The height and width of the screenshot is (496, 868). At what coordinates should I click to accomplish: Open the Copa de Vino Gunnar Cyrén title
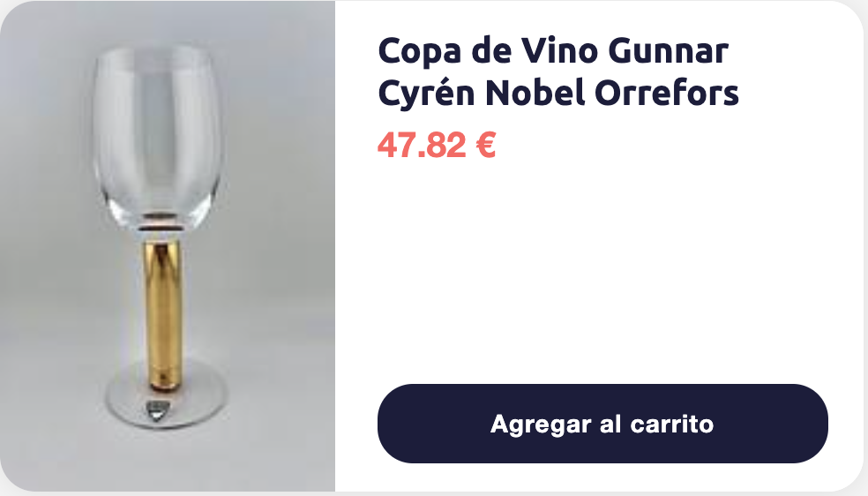[558, 71]
